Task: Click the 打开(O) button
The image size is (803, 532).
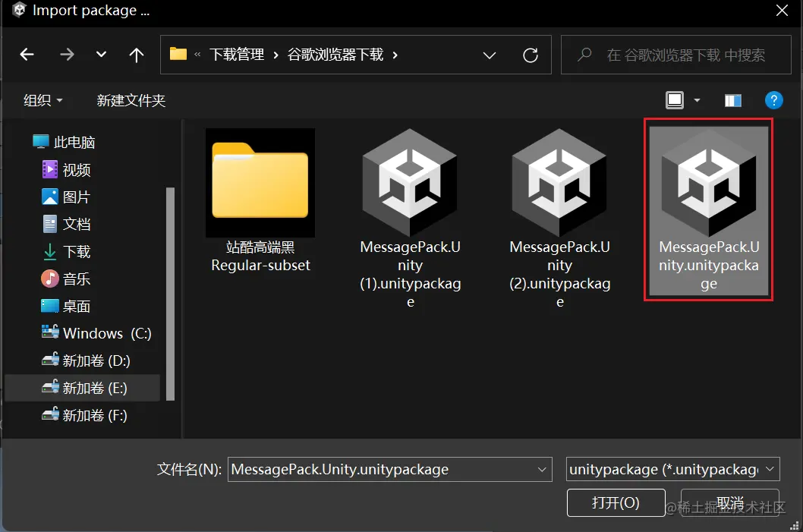Action: tap(616, 502)
